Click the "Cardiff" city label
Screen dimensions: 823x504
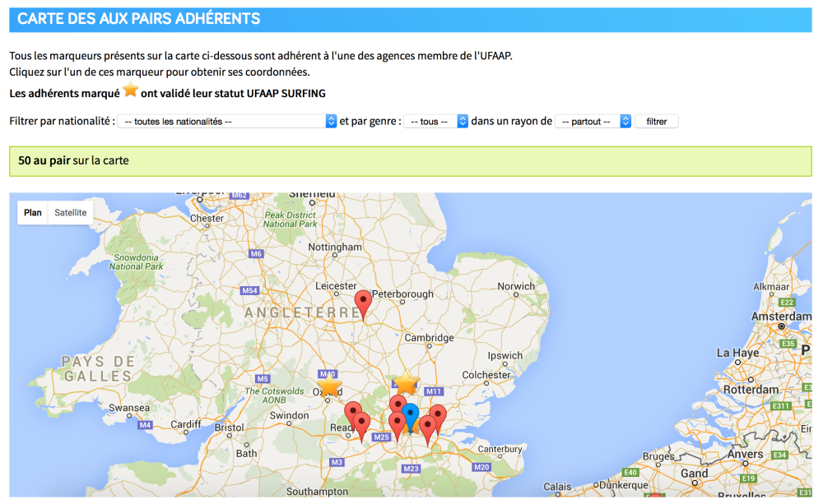(x=186, y=423)
